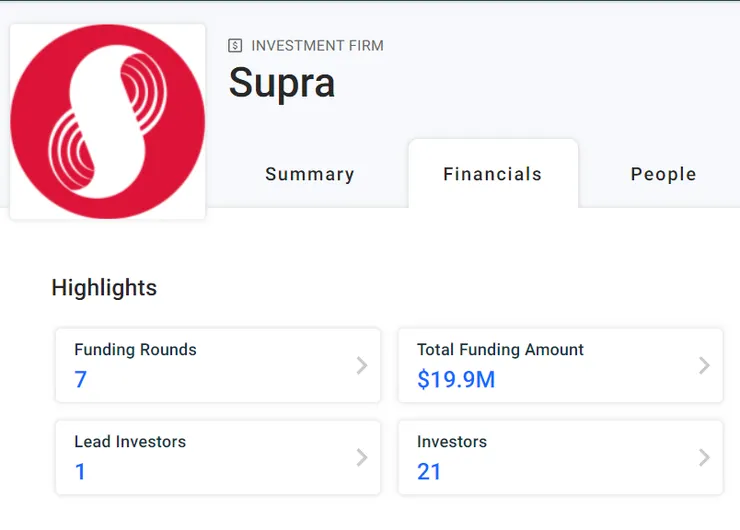
Task: Open Lead Investors via its chevron
Action: point(362,458)
